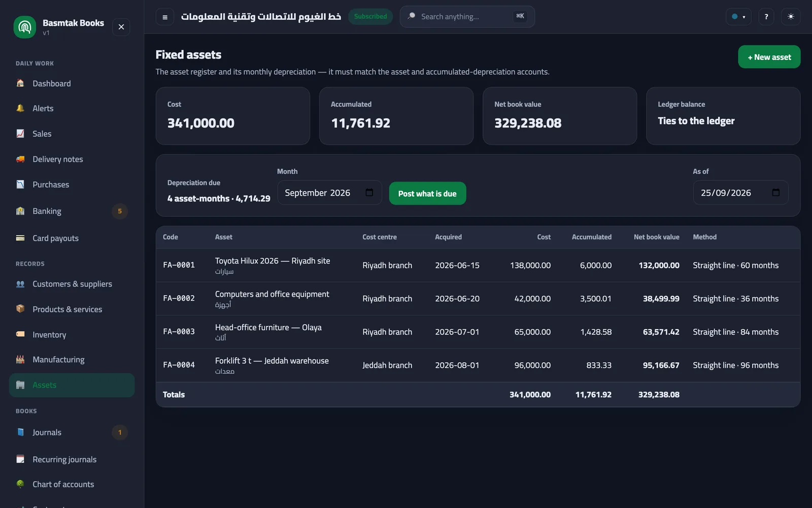Open the Dashboard home icon
Image resolution: width=812 pixels, height=508 pixels.
(20, 83)
